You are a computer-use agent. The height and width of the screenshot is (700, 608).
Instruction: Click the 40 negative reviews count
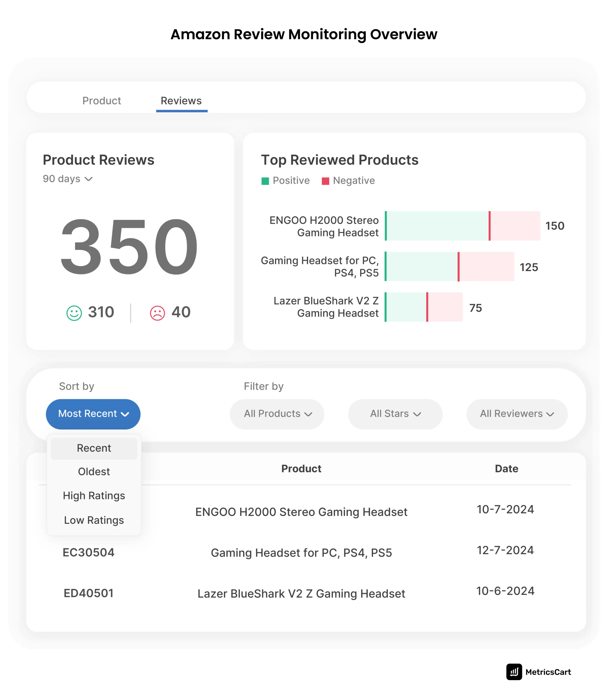pos(181,312)
